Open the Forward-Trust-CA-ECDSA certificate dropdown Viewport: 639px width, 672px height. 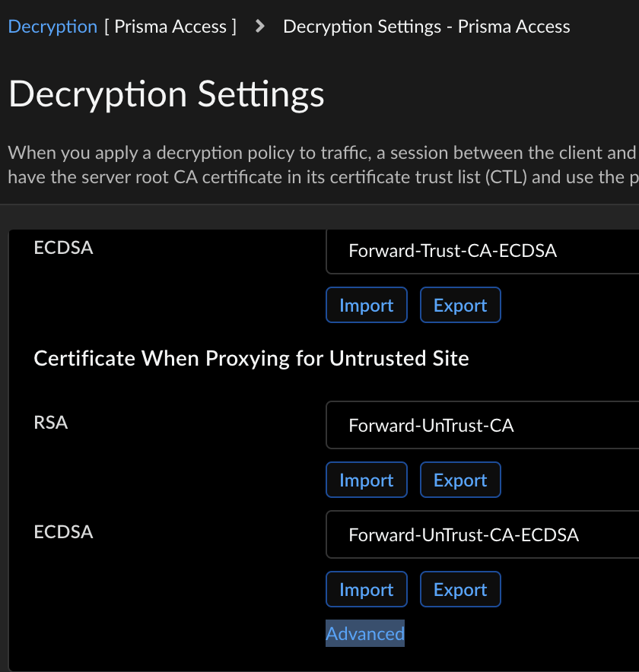click(482, 250)
